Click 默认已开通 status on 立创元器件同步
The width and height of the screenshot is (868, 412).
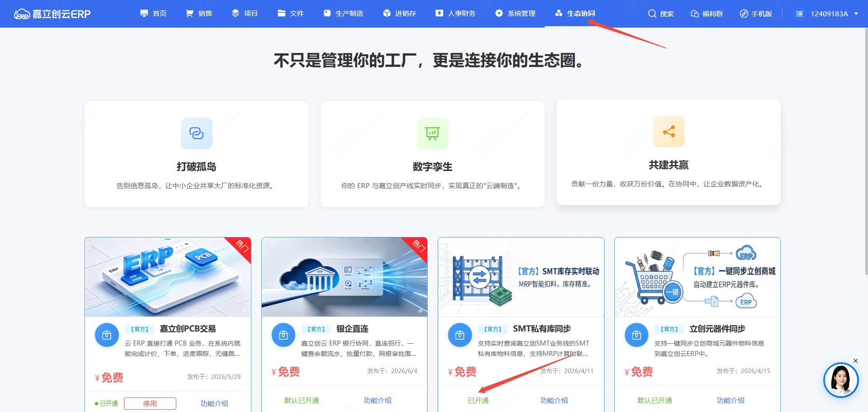655,400
